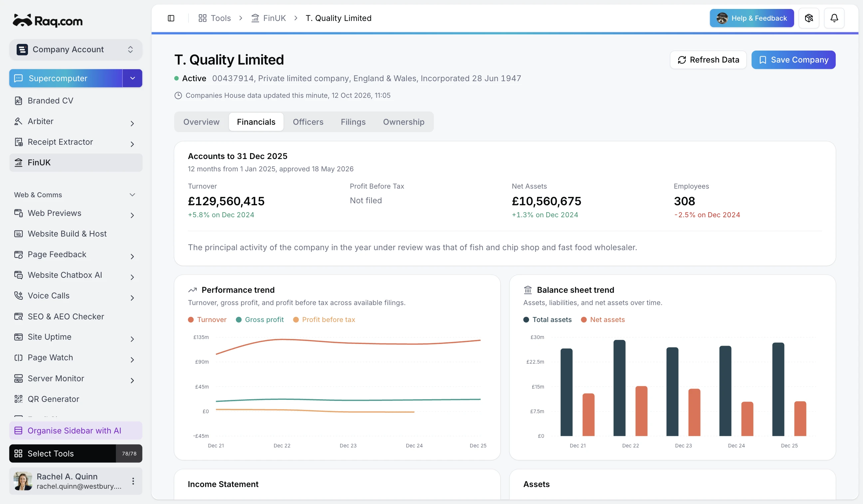
Task: Click the Arbiter gavel icon
Action: [19, 121]
